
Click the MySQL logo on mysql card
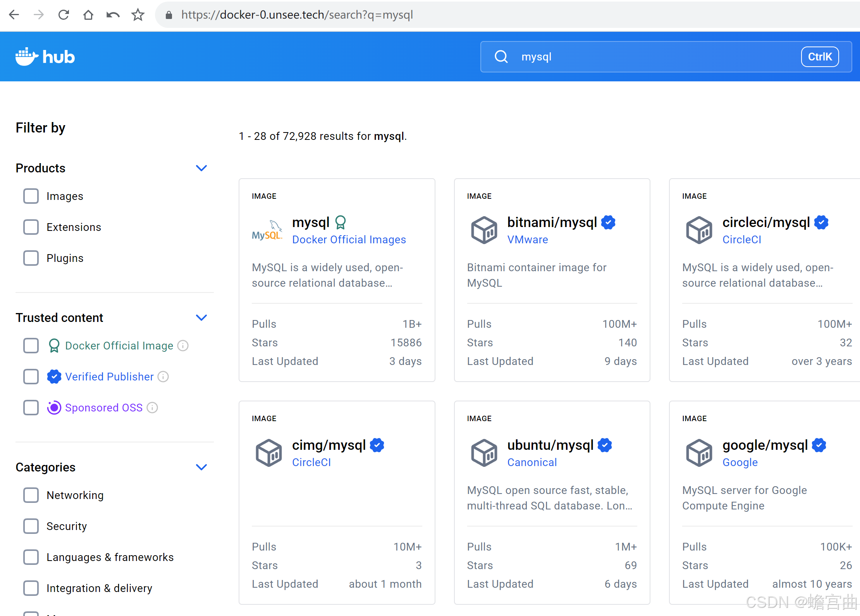267,231
